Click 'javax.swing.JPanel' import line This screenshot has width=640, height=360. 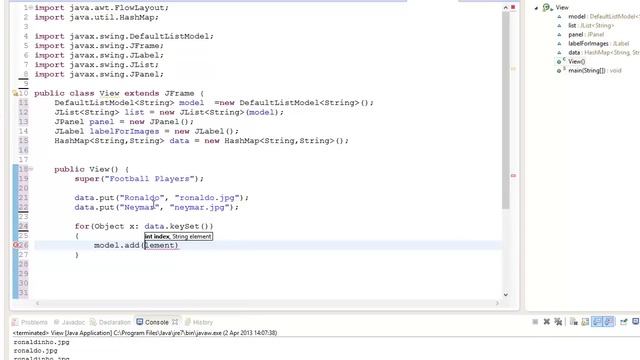coord(114,74)
